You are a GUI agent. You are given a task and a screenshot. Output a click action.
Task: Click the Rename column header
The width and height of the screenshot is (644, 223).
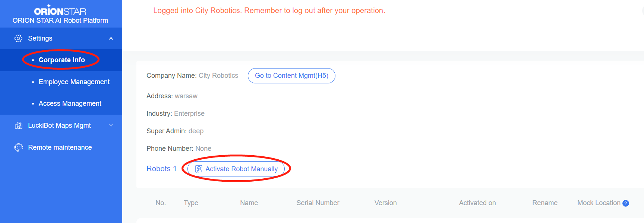(x=545, y=203)
